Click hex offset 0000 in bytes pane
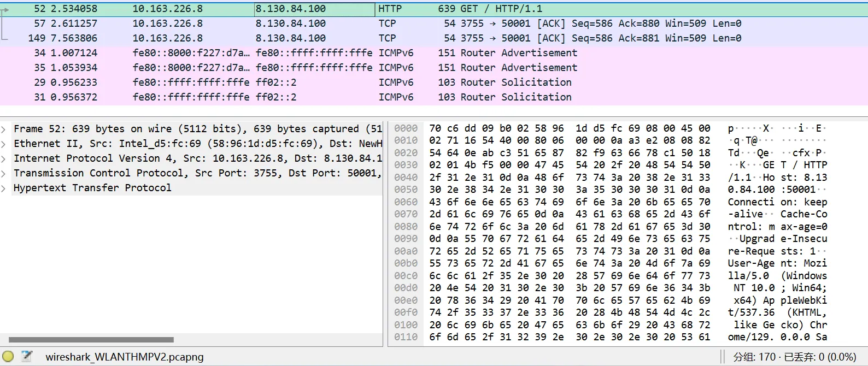The image size is (868, 366). pos(406,128)
